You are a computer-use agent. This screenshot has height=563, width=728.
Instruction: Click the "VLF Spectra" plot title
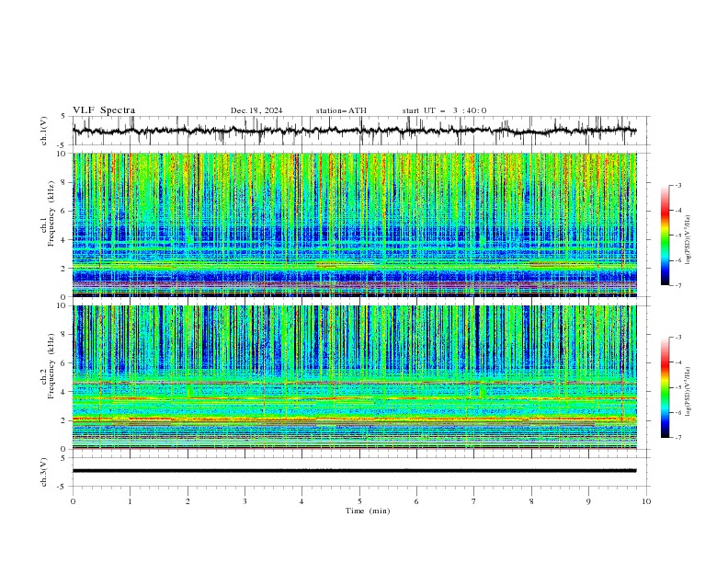click(104, 110)
